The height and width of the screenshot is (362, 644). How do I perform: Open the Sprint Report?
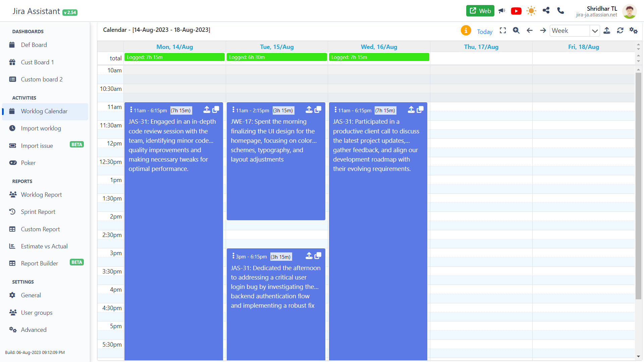[38, 212]
